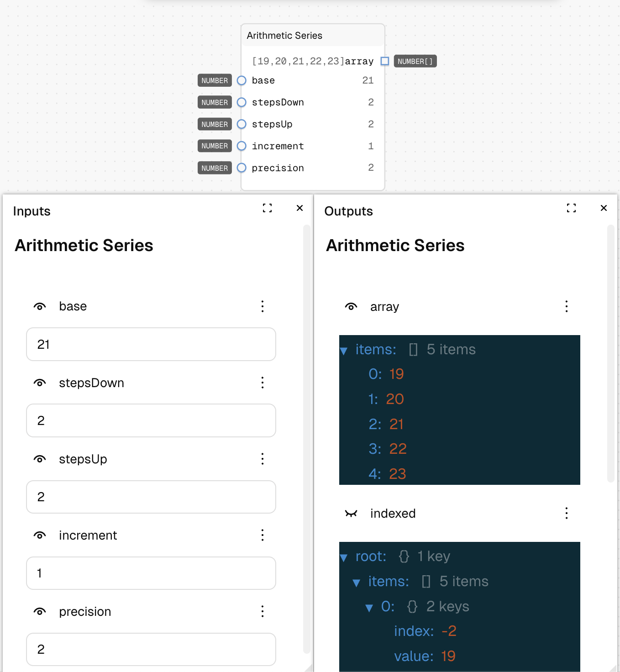Expand the Inputs panel to fullscreen
The width and height of the screenshot is (620, 672).
[x=268, y=208]
